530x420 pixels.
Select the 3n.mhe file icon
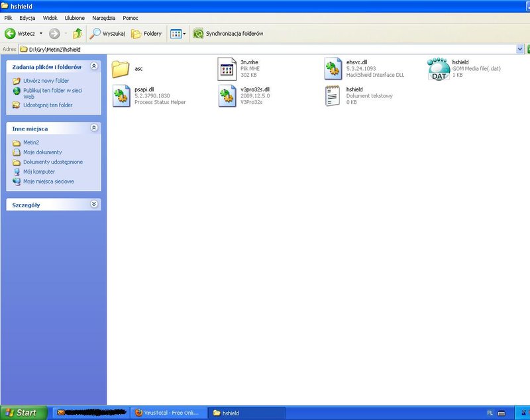pos(227,69)
